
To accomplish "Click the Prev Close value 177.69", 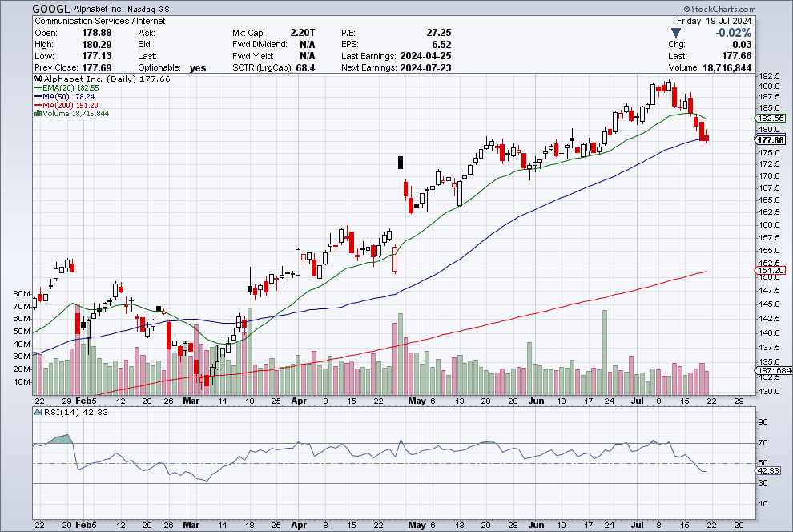I will pos(97,68).
